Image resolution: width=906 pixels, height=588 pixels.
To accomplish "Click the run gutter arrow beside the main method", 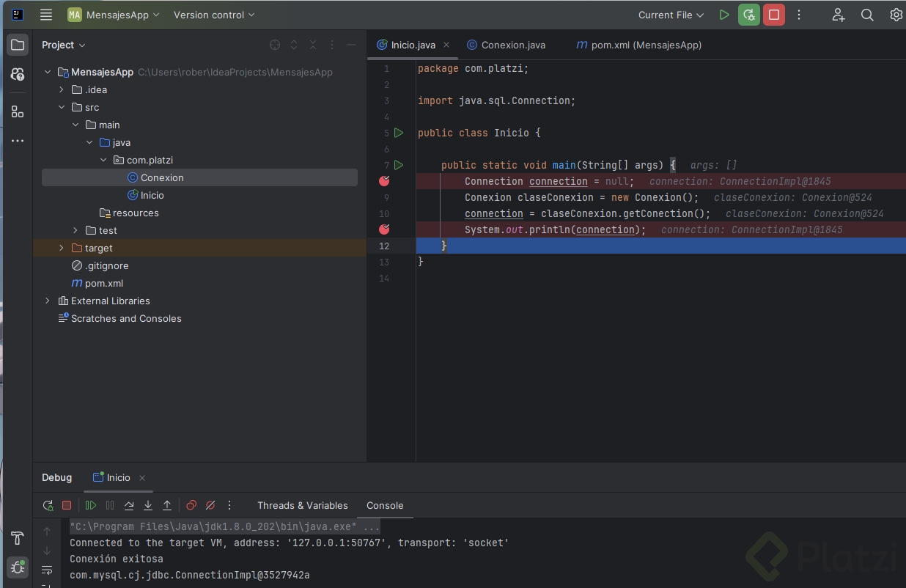I will click(399, 165).
